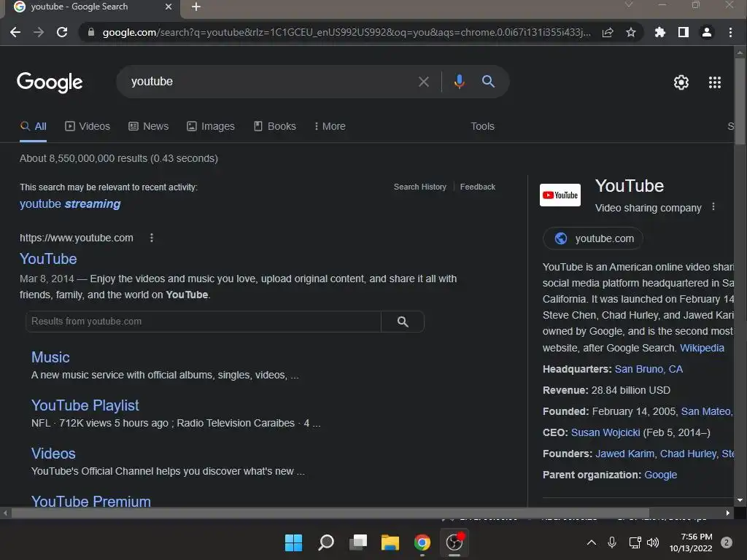Open the Tools filter options
The height and width of the screenshot is (560, 747).
pos(483,126)
